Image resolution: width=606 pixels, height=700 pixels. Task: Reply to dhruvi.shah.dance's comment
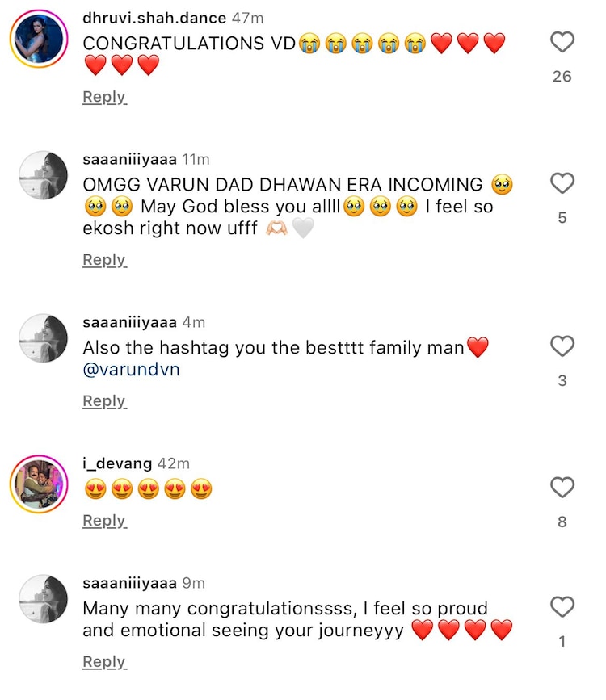click(x=104, y=97)
